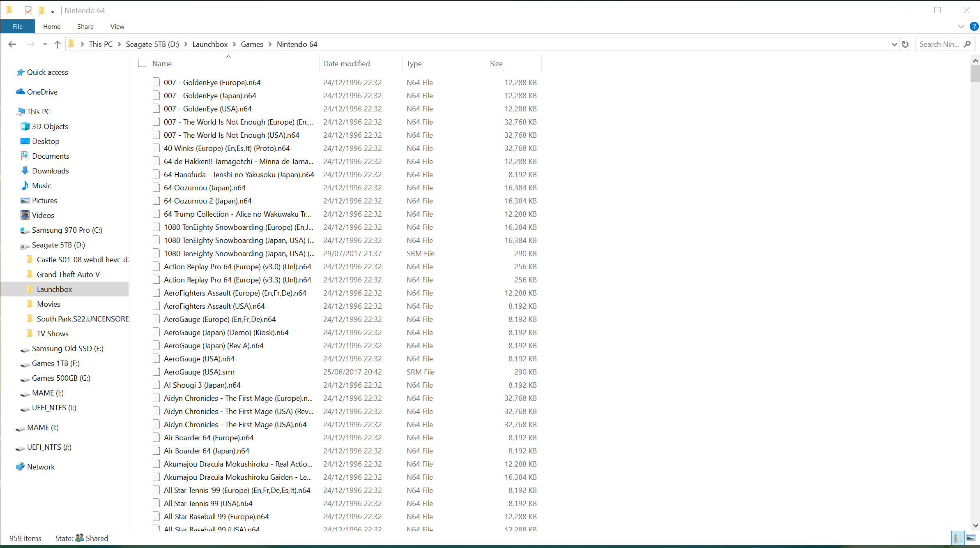
Task: Click New folder quick access icon
Action: point(41,11)
